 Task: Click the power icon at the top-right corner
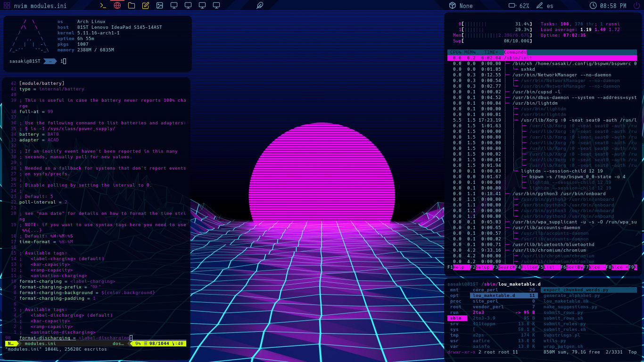(x=637, y=6)
